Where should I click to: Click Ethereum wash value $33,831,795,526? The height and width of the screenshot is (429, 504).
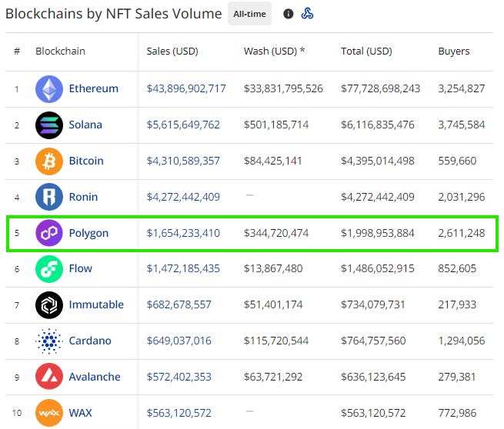[x=283, y=88]
